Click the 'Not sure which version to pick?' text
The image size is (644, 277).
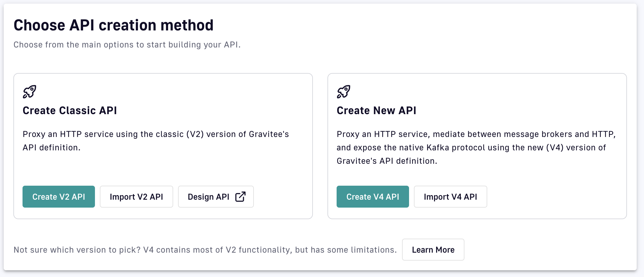coord(205,250)
